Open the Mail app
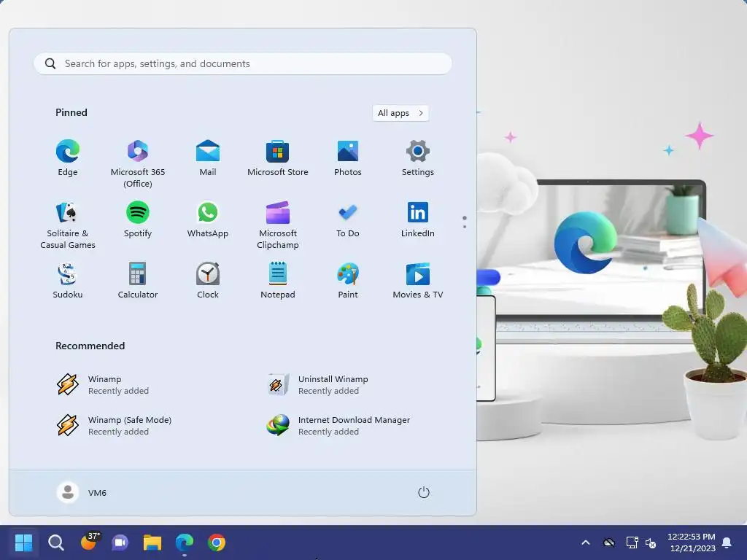This screenshot has height=560, width=747. point(208,158)
